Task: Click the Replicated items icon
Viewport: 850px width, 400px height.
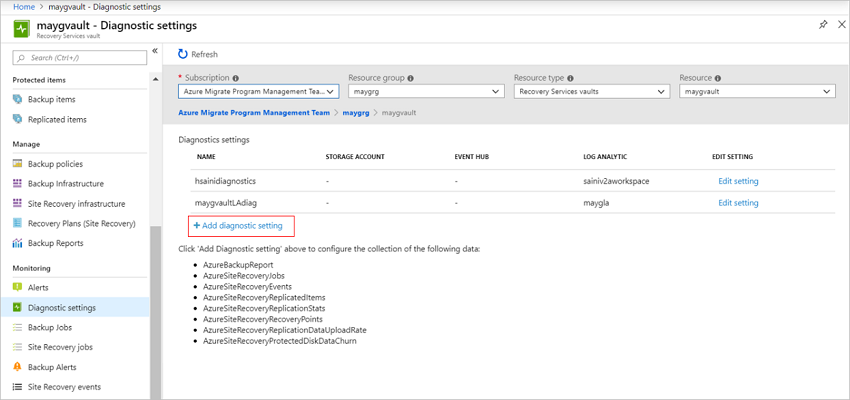Action: [17, 119]
